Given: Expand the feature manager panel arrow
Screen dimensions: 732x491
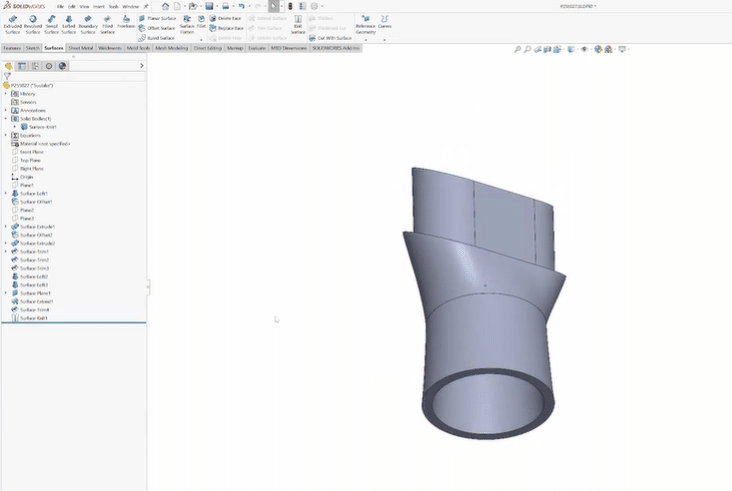Looking at the screenshot, I should pyautogui.click(x=142, y=66).
